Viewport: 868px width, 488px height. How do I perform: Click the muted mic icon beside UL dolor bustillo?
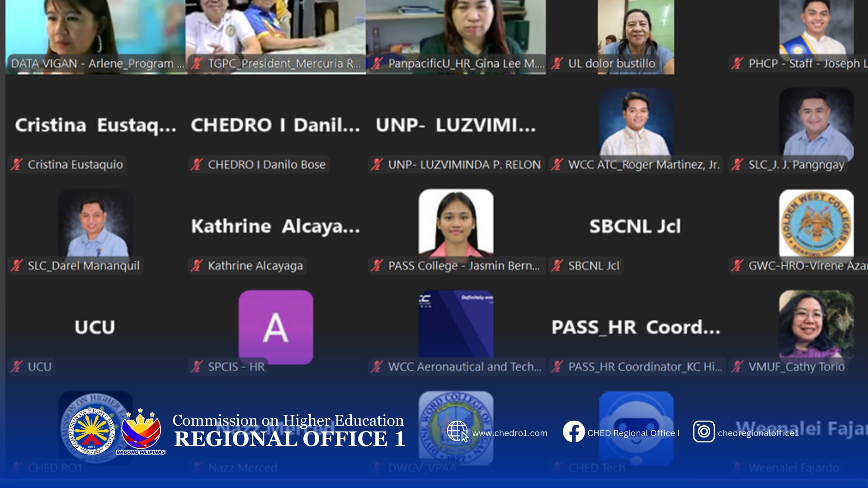coord(557,63)
